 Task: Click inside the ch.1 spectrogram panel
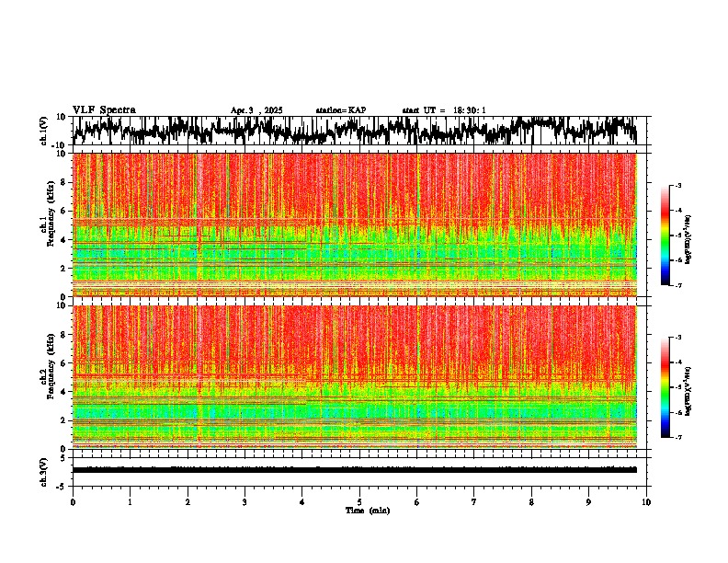click(355, 224)
